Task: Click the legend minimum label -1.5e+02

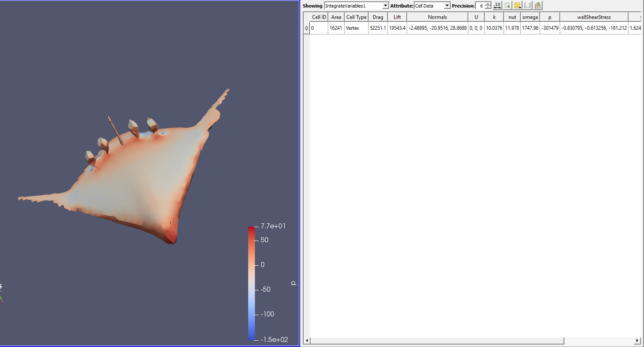Action: pyautogui.click(x=274, y=339)
